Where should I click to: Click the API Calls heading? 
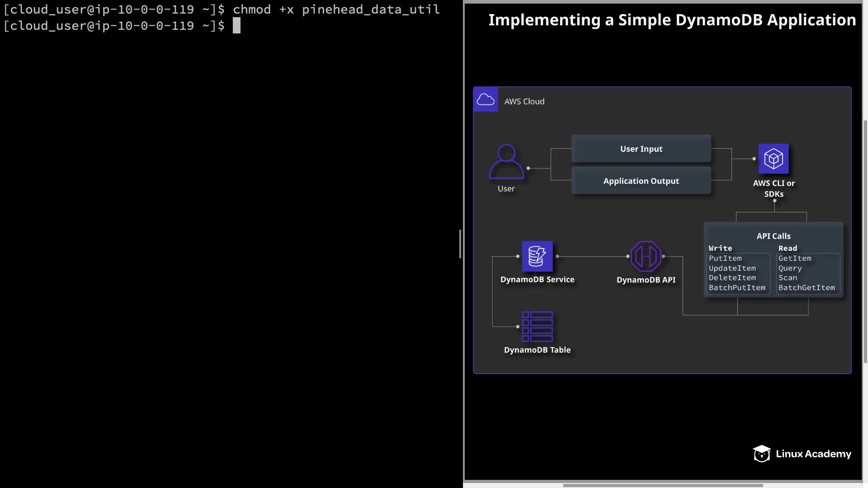click(x=774, y=236)
